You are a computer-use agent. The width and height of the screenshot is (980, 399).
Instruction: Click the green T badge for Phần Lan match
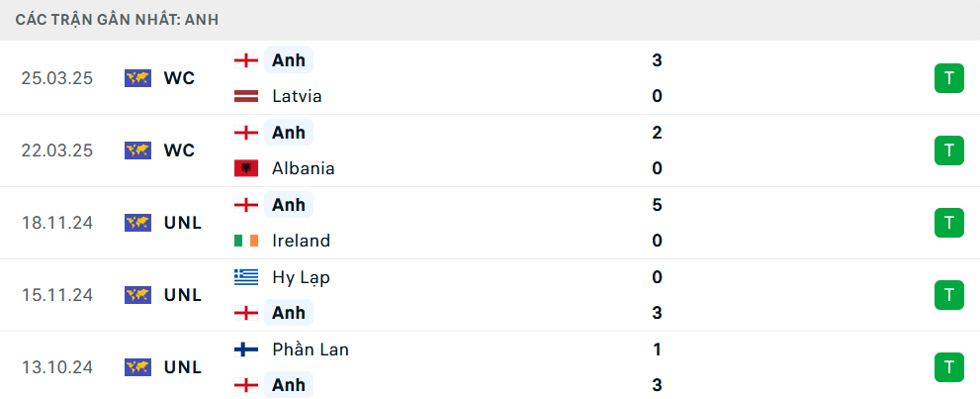point(948,367)
